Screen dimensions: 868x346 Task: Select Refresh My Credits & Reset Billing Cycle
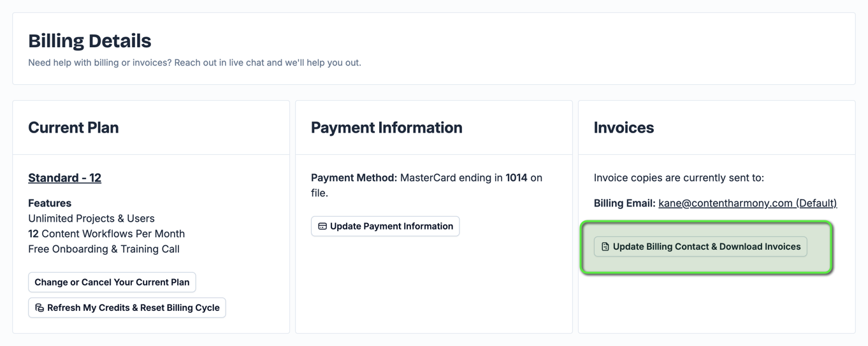tap(127, 308)
